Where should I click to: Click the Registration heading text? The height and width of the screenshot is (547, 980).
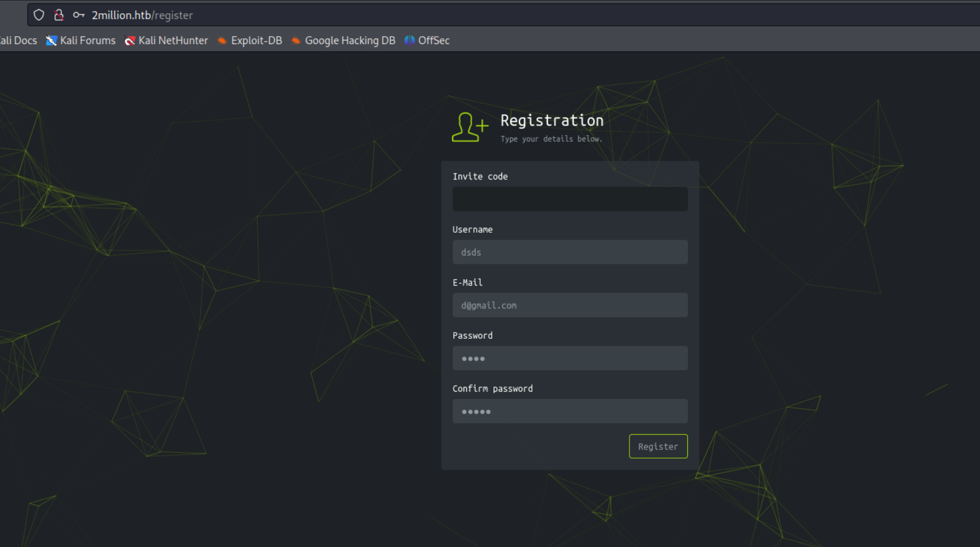552,120
